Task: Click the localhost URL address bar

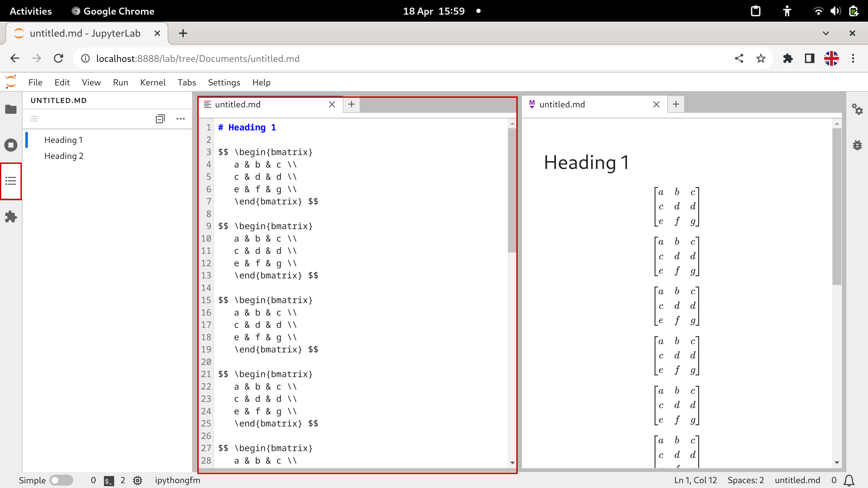Action: [198, 59]
